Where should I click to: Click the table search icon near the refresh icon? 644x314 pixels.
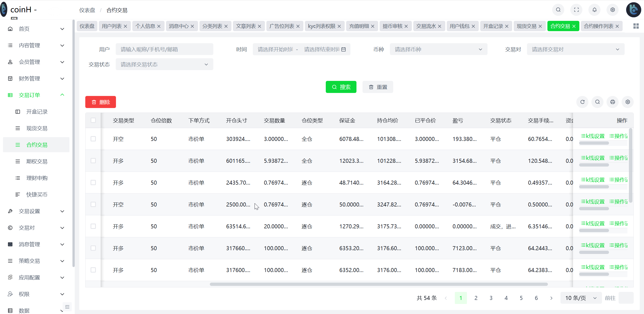597,102
